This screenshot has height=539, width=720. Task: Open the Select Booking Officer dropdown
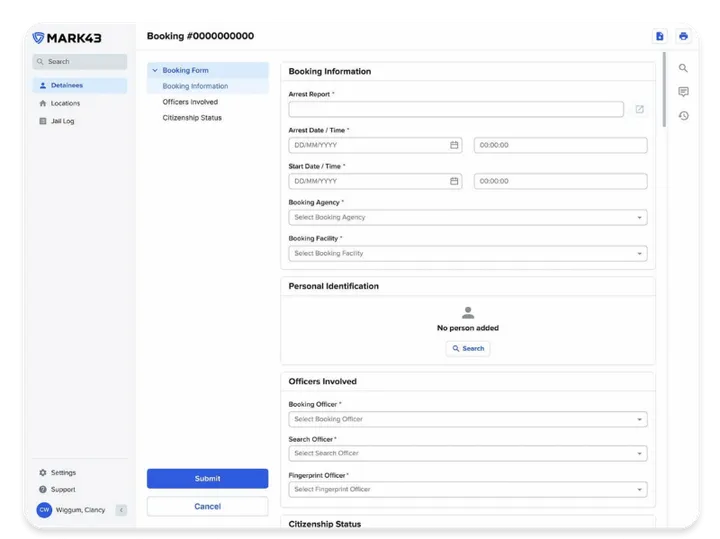click(468, 419)
